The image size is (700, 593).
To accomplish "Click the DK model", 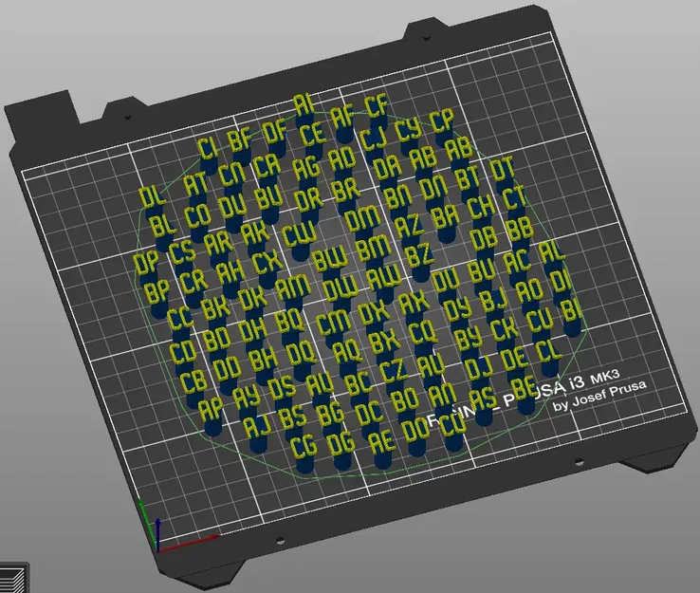I will coord(252,299).
